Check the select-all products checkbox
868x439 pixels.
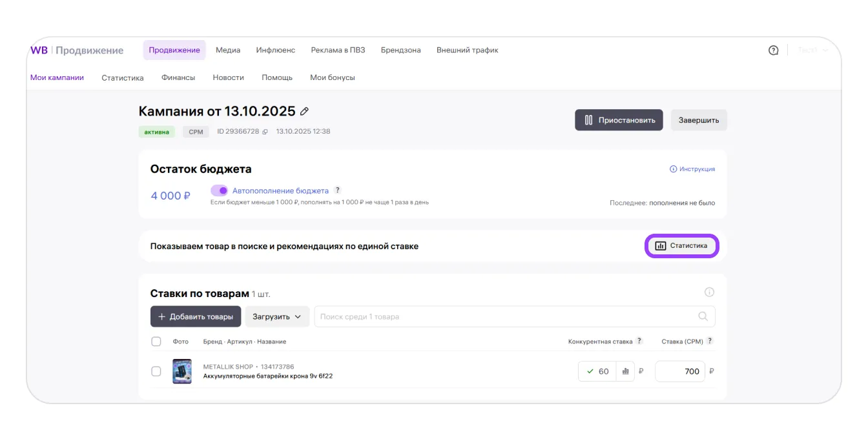tap(156, 342)
